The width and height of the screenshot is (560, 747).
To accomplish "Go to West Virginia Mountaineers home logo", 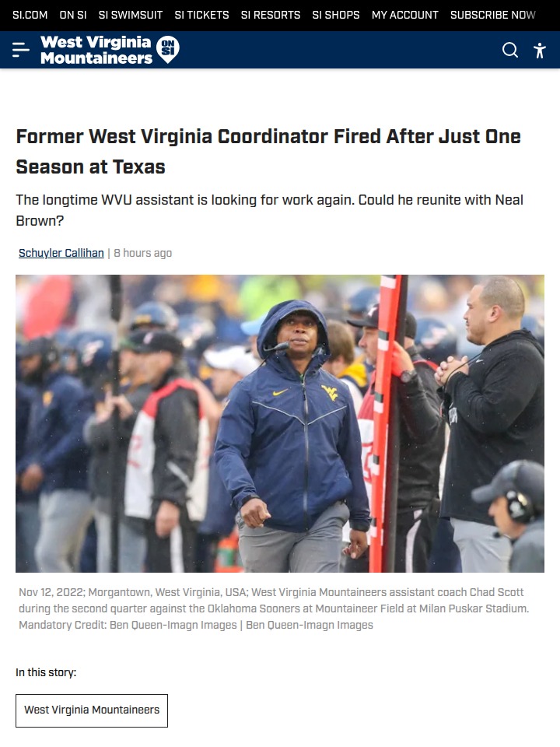I will pos(96,50).
